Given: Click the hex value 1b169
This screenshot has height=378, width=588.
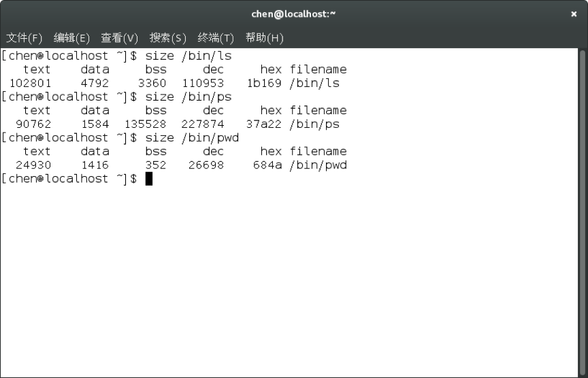Looking at the screenshot, I should pyautogui.click(x=263, y=83).
